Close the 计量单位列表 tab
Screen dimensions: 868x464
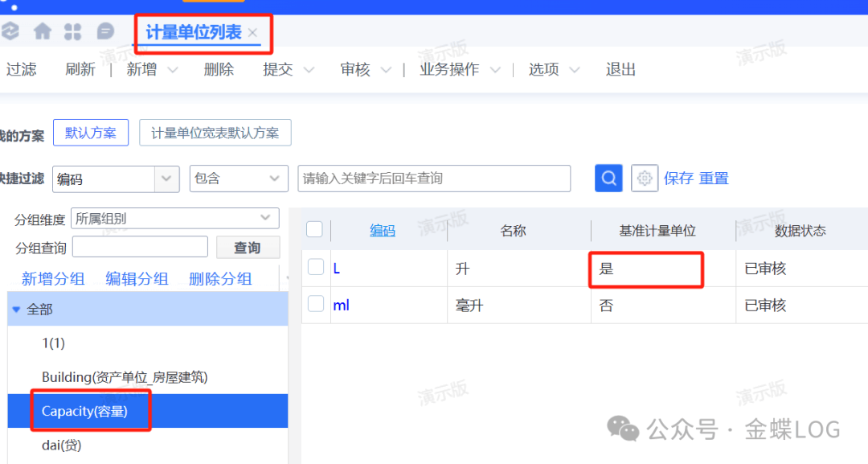252,32
